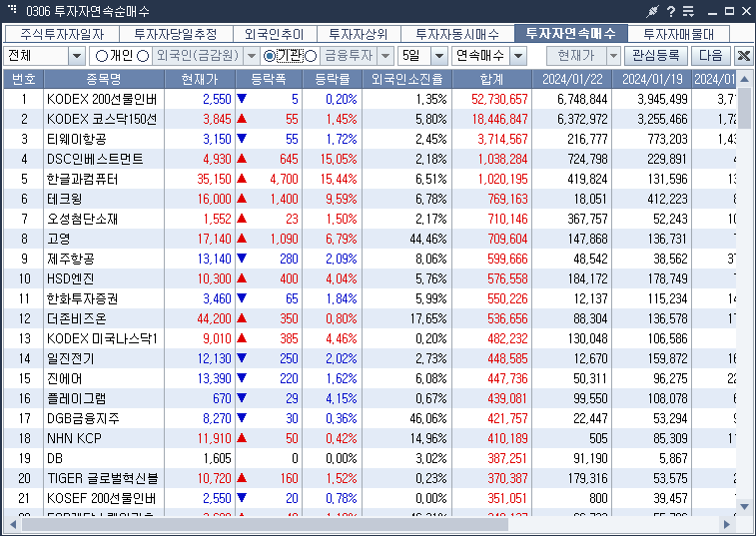Select the 일진전기 stock name
The width and height of the screenshot is (756, 536).
[x=70, y=359]
